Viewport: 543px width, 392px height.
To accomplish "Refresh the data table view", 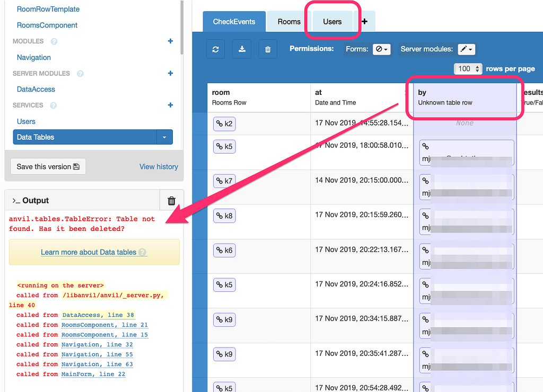I will [215, 49].
